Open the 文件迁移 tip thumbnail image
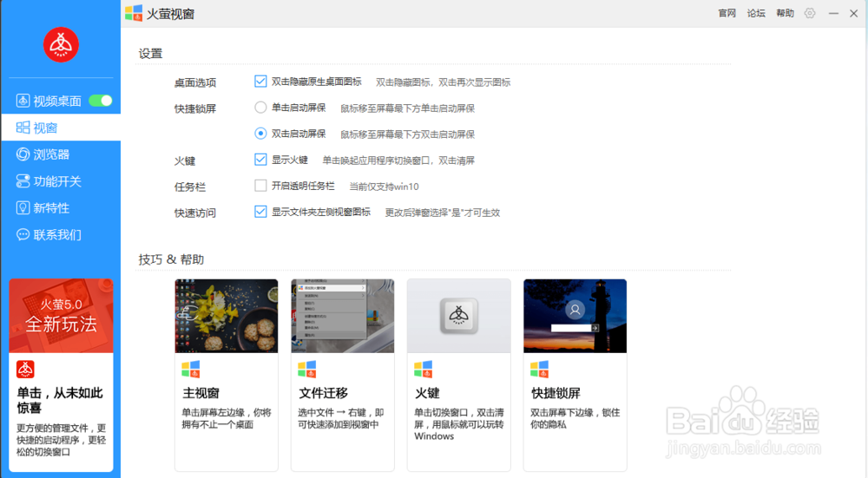Image resolution: width=868 pixels, height=478 pixels. [x=343, y=316]
